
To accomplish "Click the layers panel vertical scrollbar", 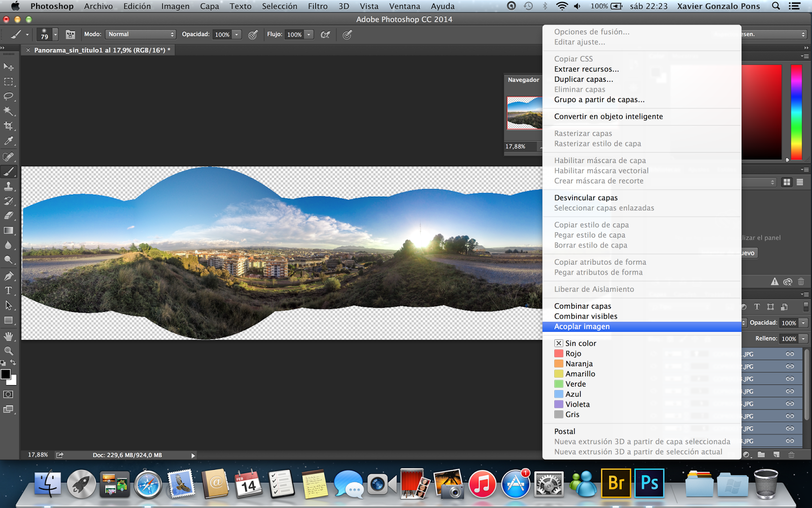I will click(807, 385).
